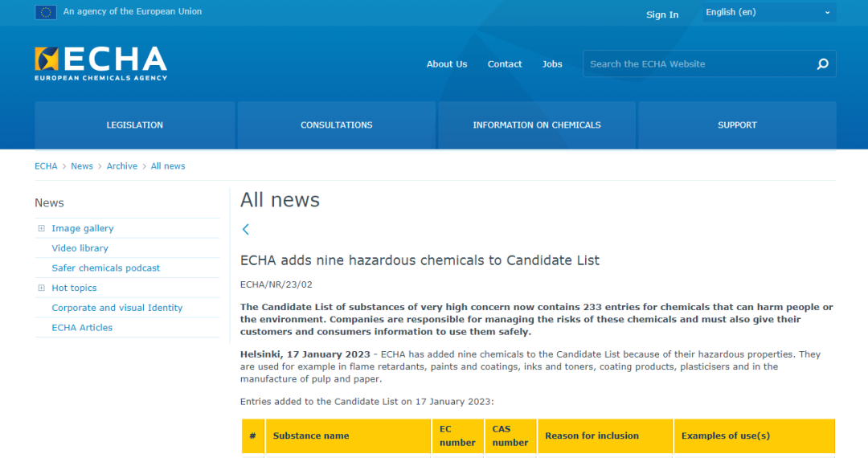The height and width of the screenshot is (458, 868).
Task: Open Corporate and visual Identity link
Action: point(117,308)
